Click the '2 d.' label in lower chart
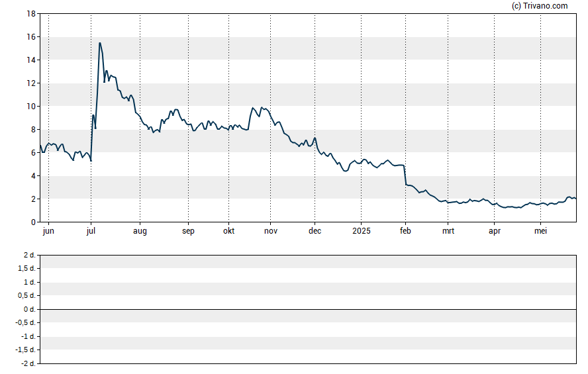The height and width of the screenshot is (374, 588). click(x=29, y=256)
